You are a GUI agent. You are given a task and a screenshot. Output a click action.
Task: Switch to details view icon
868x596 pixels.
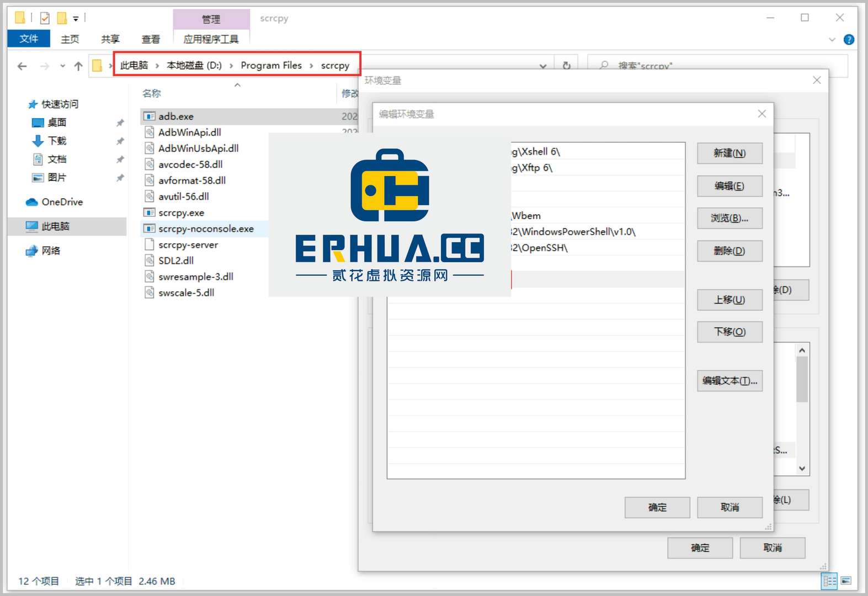coord(829,581)
